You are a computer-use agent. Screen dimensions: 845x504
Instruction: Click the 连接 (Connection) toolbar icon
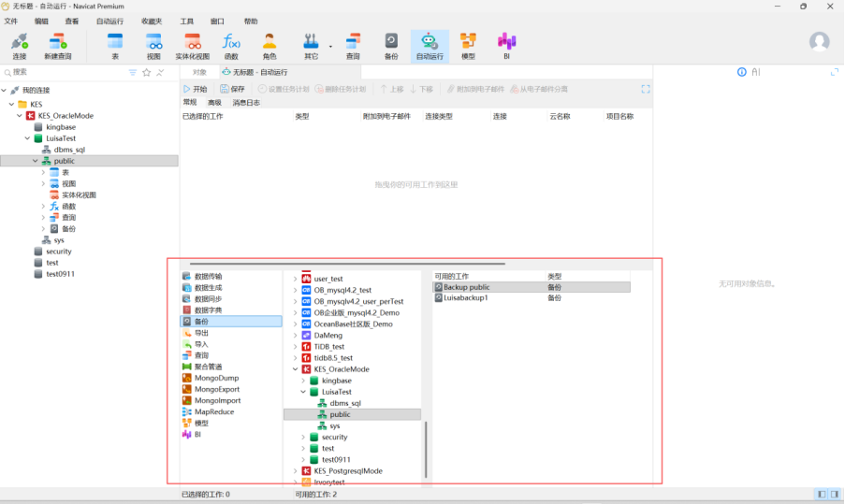pyautogui.click(x=20, y=45)
